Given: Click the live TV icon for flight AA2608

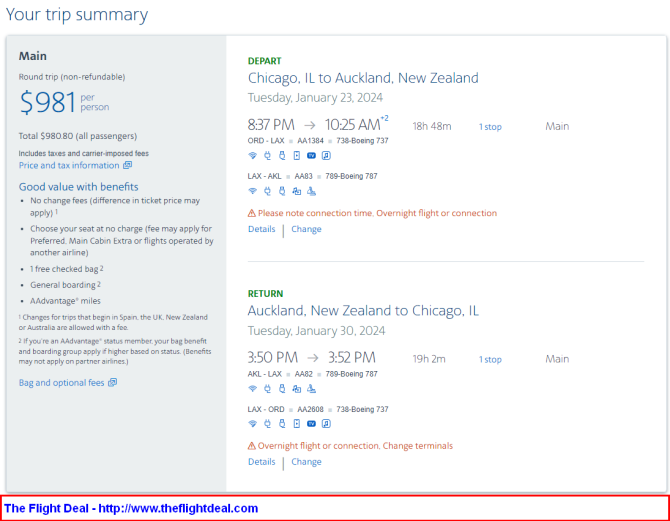Looking at the screenshot, I should click(x=311, y=424).
